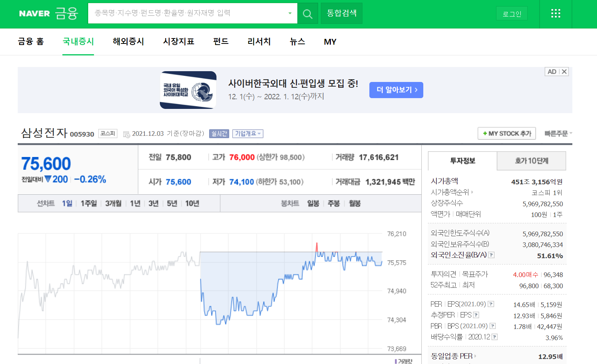Image resolution: width=597 pixels, height=364 pixels.
Task: Open the 시장지표 menu
Action: 179,42
